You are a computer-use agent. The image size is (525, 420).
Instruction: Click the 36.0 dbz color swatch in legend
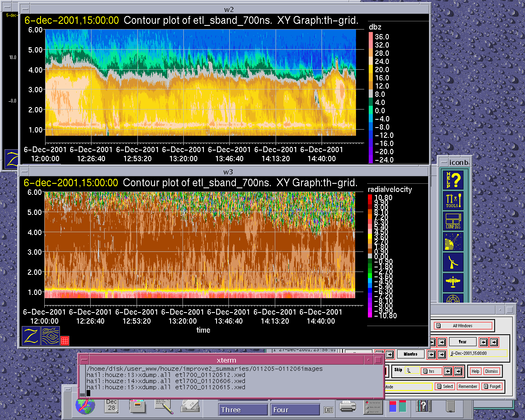point(371,37)
